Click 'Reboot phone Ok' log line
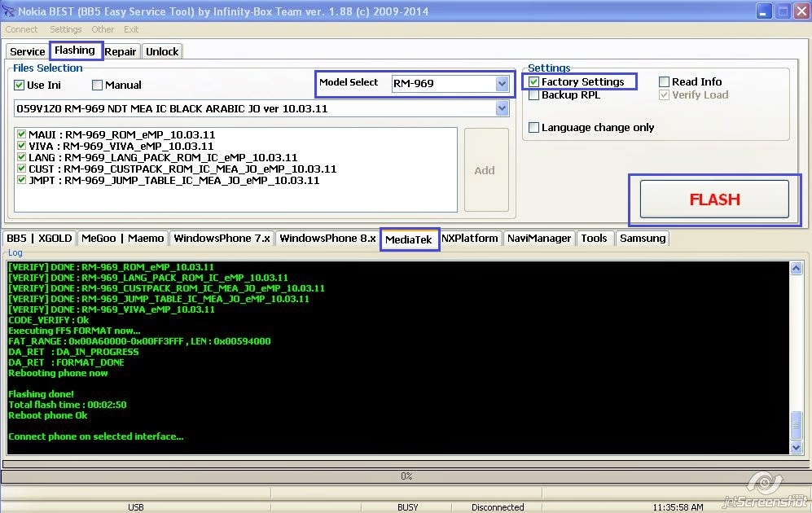This screenshot has width=812, height=513. click(x=47, y=415)
